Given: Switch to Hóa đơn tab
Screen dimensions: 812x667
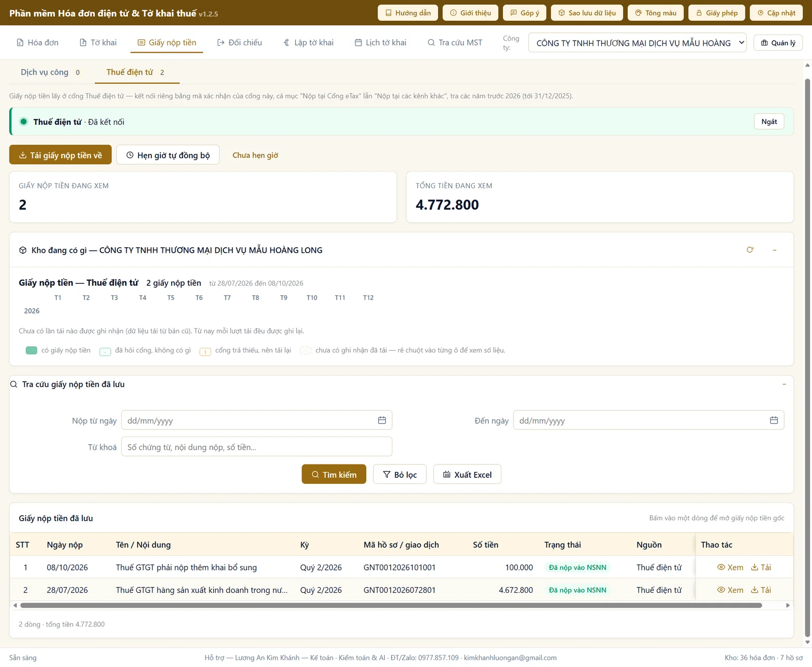Looking at the screenshot, I should pos(38,43).
